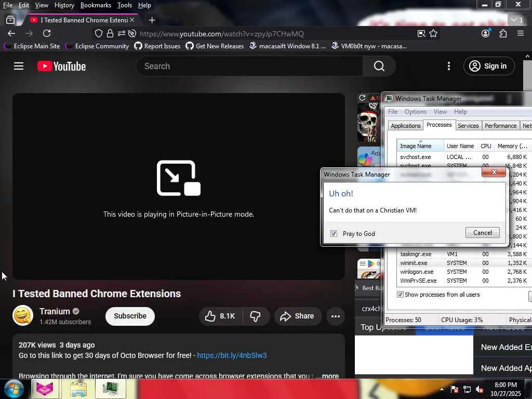Open Task Manager File menu
The height and width of the screenshot is (399, 532).
(x=393, y=112)
